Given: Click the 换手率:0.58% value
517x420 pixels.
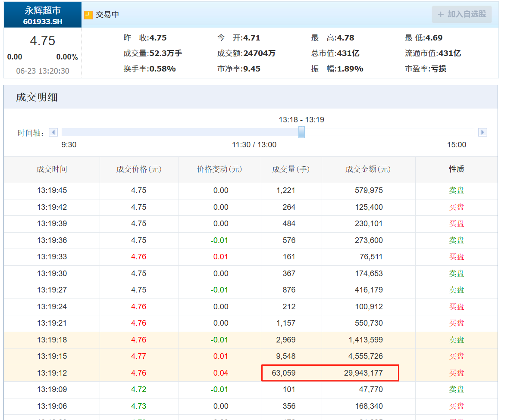Looking at the screenshot, I should pyautogui.click(x=149, y=69).
